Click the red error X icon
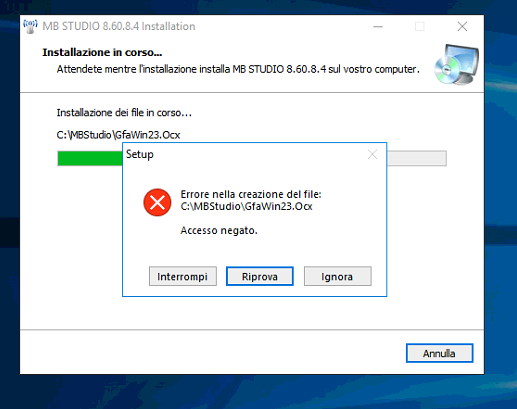The image size is (517, 409). tap(157, 202)
